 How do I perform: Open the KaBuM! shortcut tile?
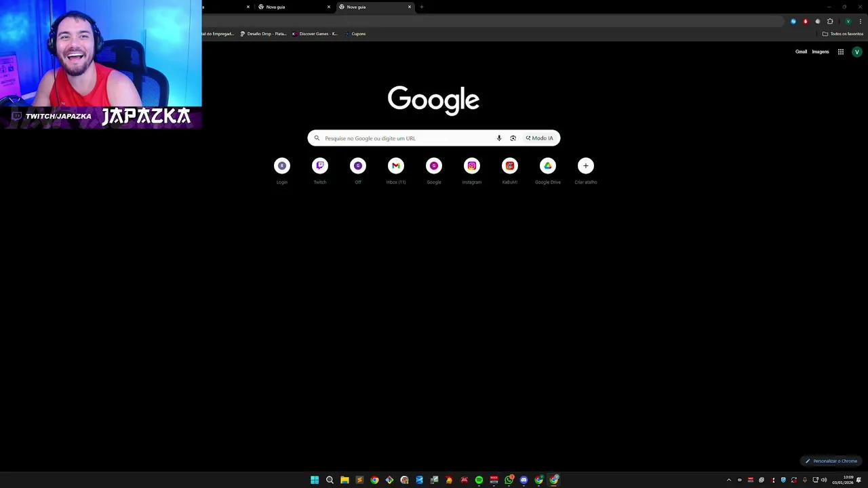[510, 171]
